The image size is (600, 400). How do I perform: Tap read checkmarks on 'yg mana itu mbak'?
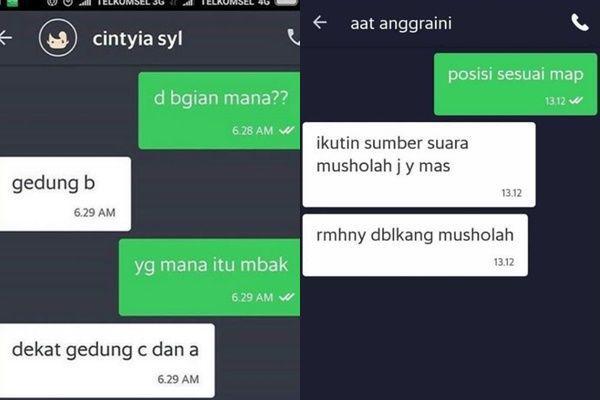pyautogui.click(x=287, y=297)
